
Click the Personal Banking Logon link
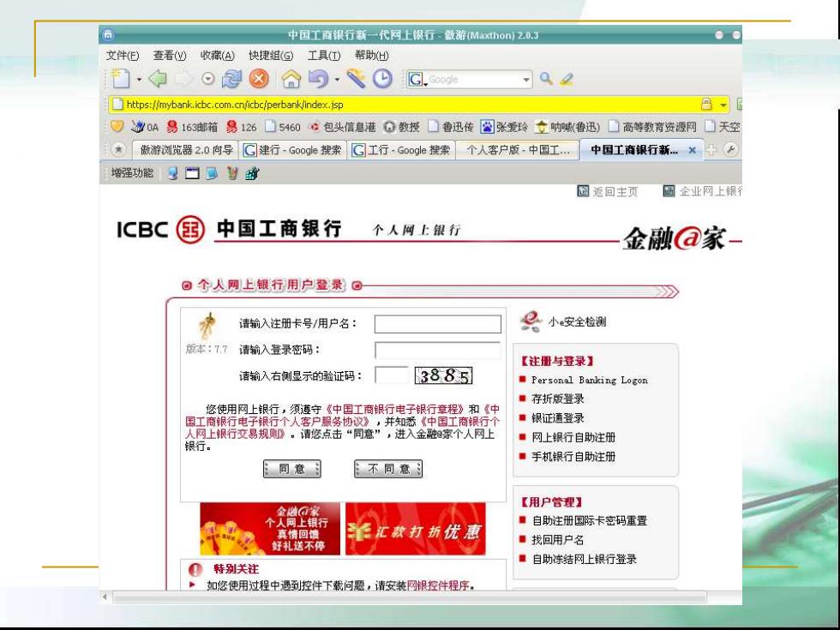click(x=590, y=380)
